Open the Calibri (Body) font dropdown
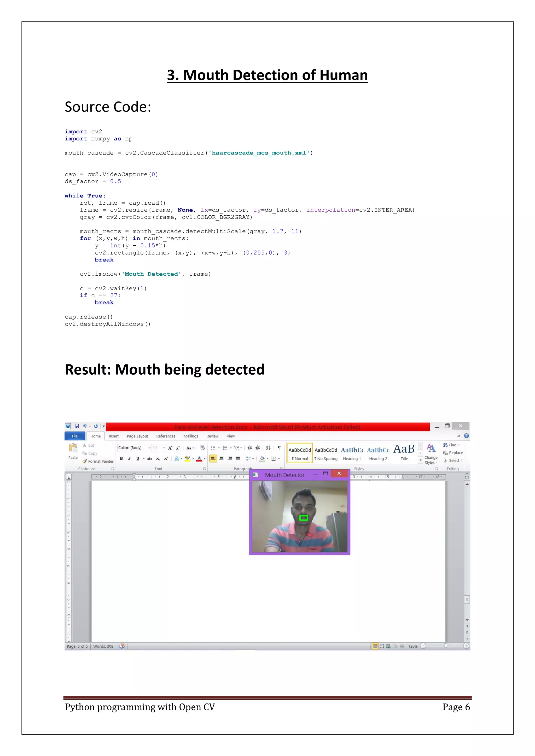This screenshot has height=756, width=535. (x=150, y=448)
